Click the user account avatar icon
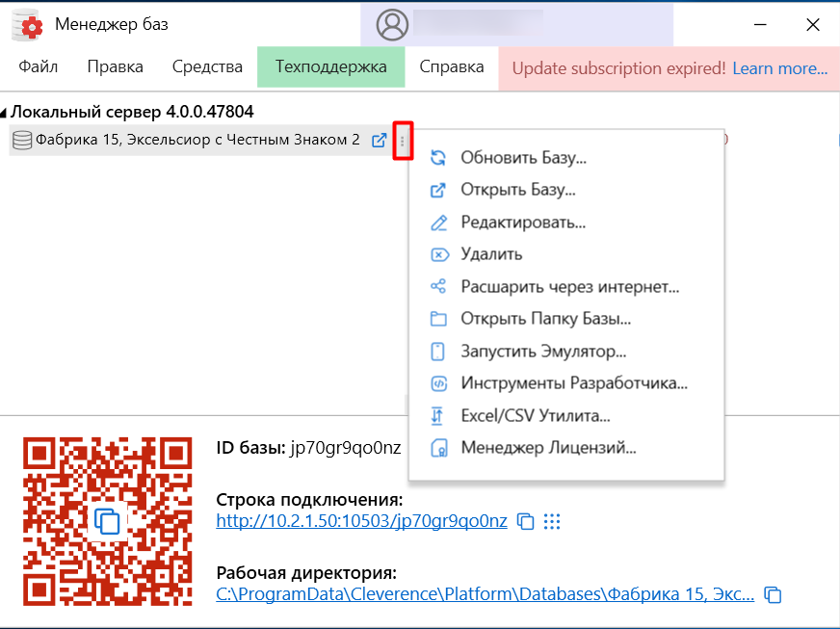 click(392, 25)
